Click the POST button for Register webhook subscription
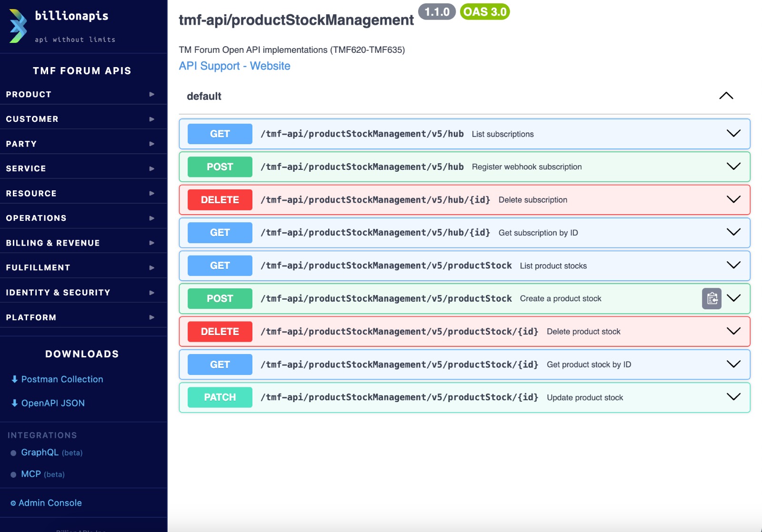762x532 pixels. point(220,167)
